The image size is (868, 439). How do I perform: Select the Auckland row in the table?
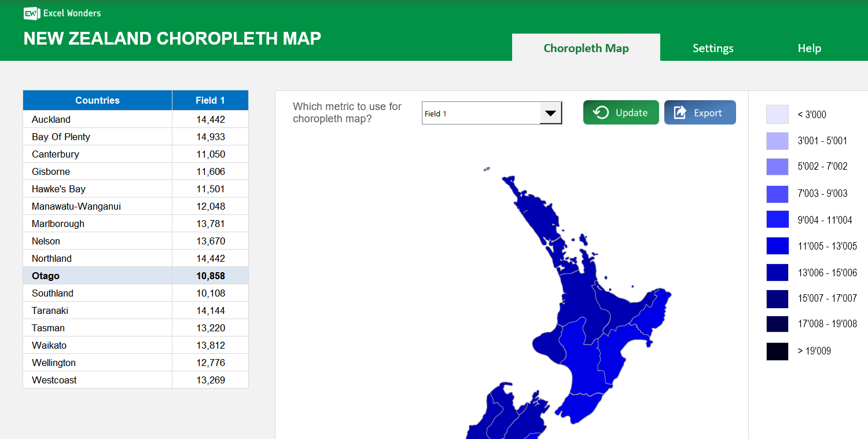click(97, 119)
